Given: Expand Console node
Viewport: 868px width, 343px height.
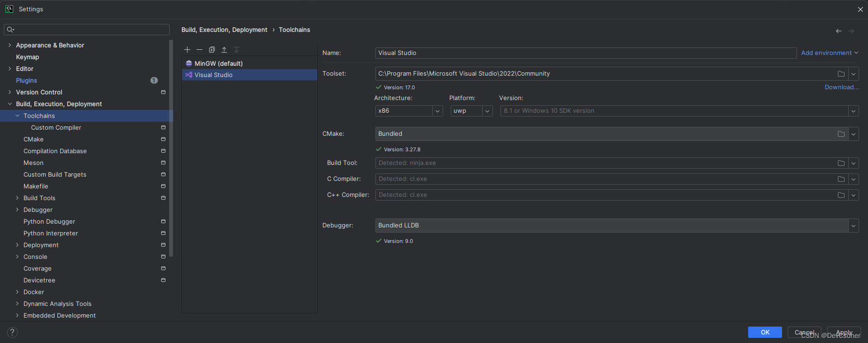Looking at the screenshot, I should [17, 257].
